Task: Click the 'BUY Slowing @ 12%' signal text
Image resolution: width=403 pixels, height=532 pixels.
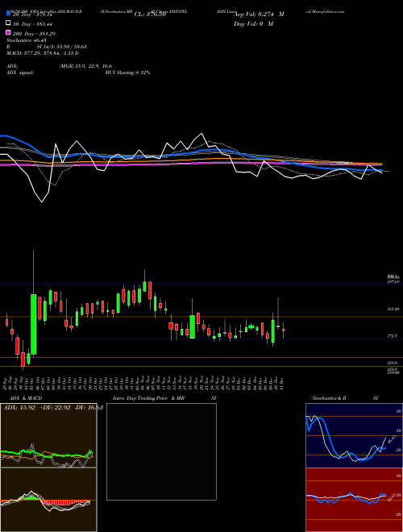Action: click(x=127, y=73)
